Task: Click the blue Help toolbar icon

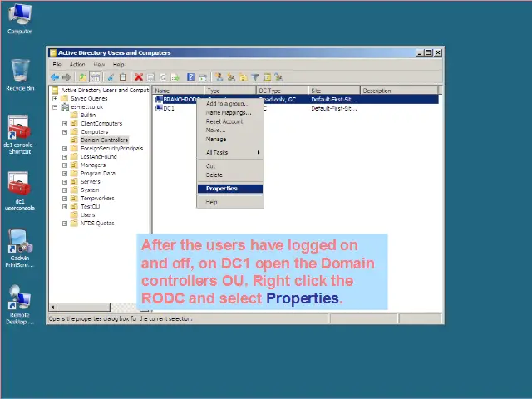Action: (190, 77)
